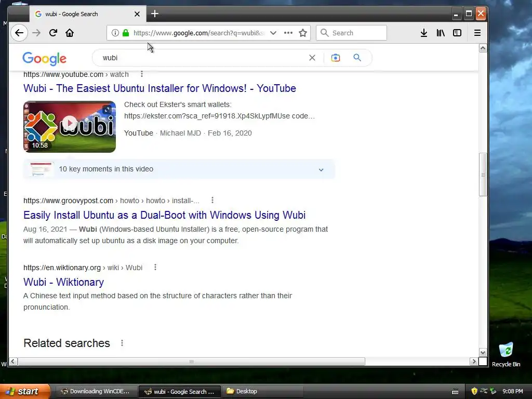Search by image with the camera icon
532x399 pixels.
336,58
